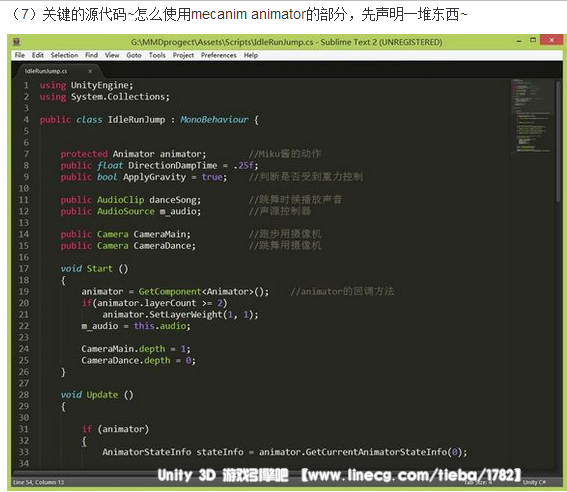Click line number 1 in gutter
The height and width of the screenshot is (492, 567).
pos(26,85)
